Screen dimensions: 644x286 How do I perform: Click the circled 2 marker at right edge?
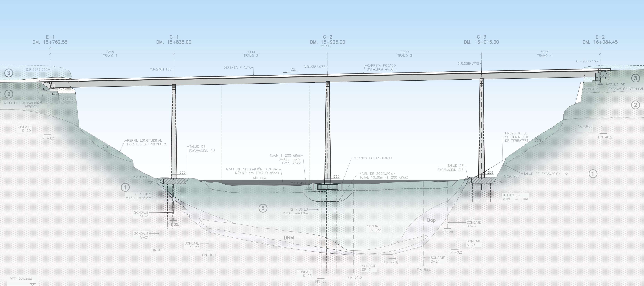click(x=635, y=105)
